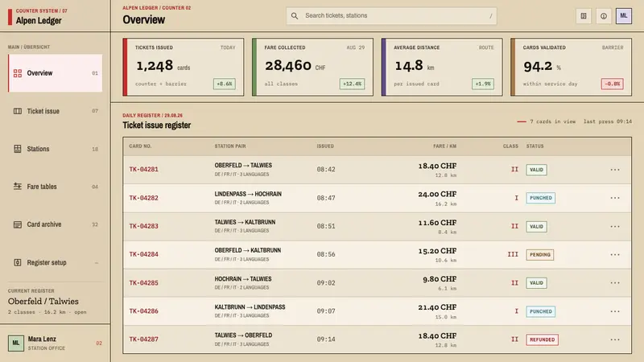Click the VALID status badge on TK-04281
644x362 pixels.
(x=536, y=170)
